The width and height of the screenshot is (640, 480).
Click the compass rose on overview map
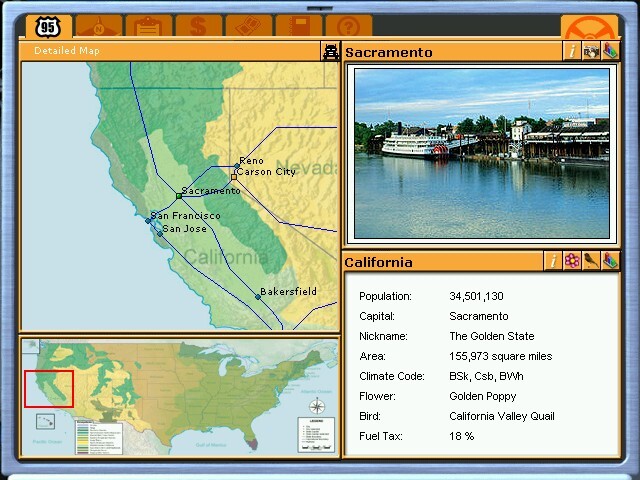(317, 406)
